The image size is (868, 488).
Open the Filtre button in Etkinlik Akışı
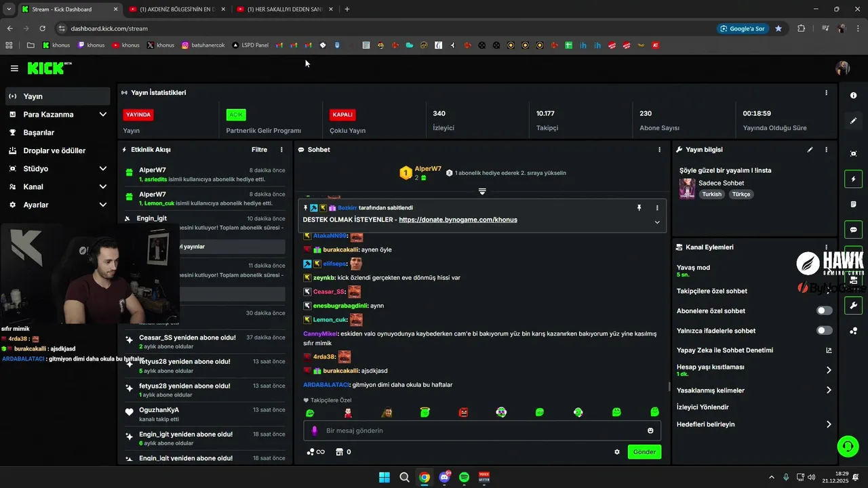(x=259, y=150)
